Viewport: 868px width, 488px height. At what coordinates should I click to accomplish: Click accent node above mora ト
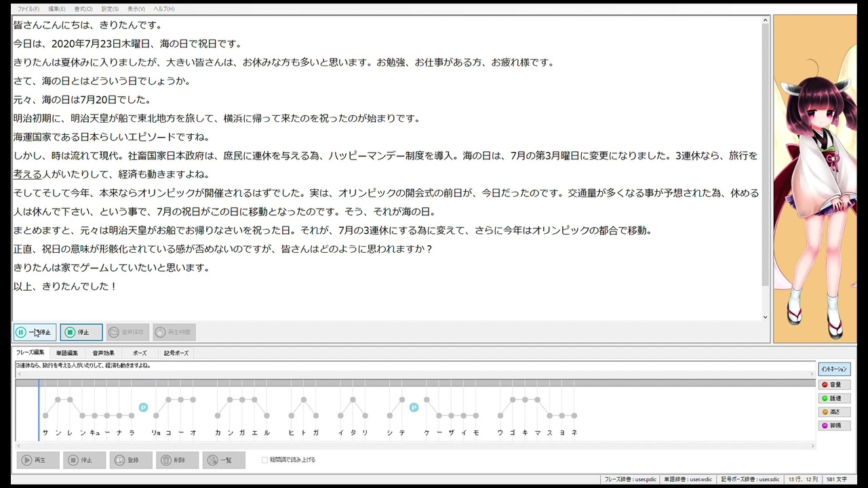[304, 400]
